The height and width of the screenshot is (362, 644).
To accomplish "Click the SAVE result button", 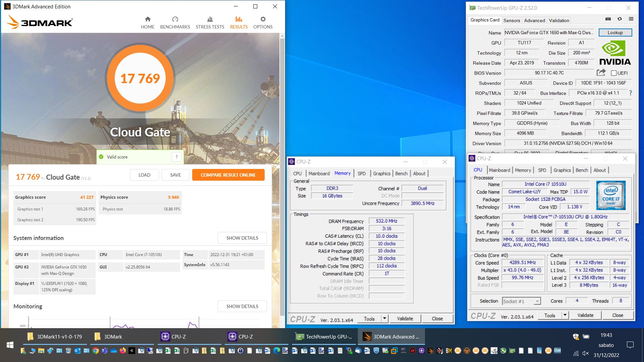I will coord(175,175).
